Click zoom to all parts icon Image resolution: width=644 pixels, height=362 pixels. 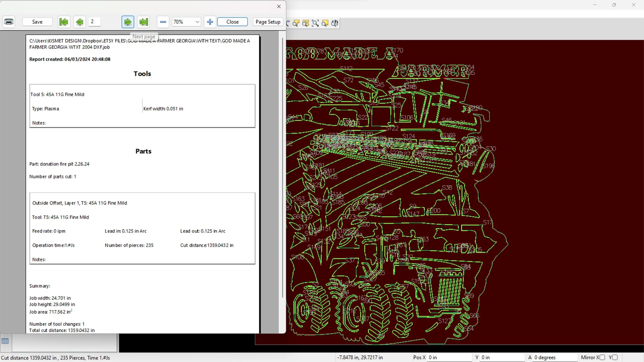pyautogui.click(x=306, y=23)
